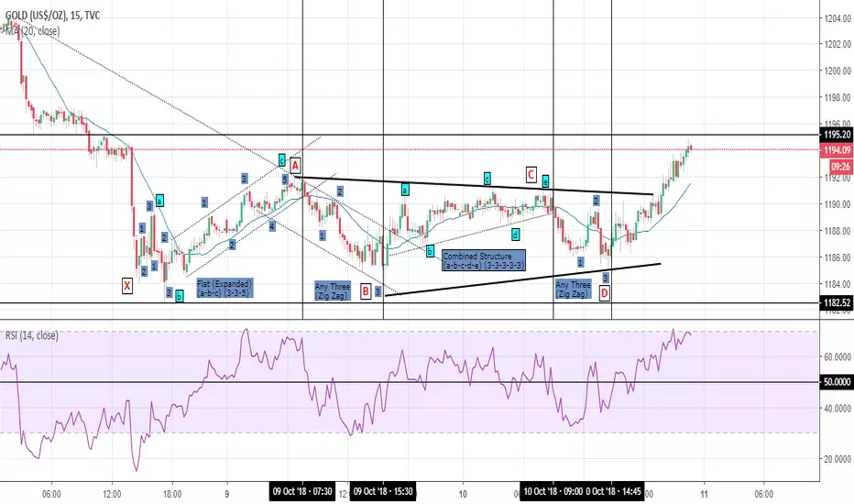
Task: Click the red B wave label
Action: [366, 291]
